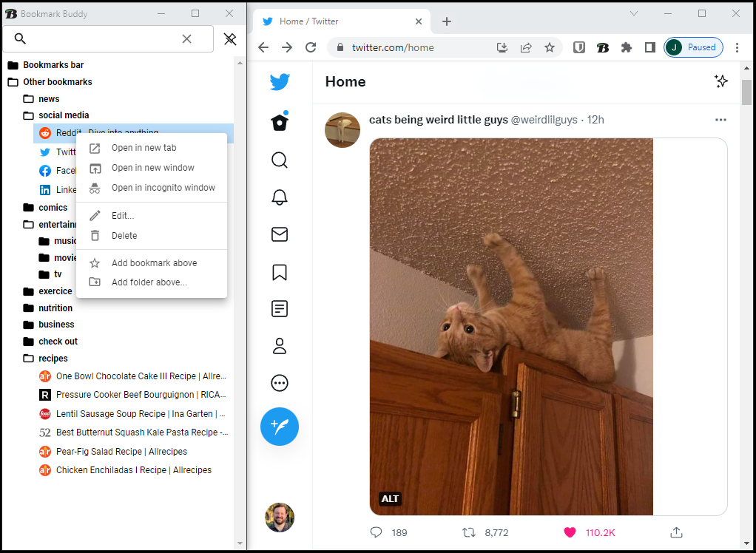The width and height of the screenshot is (756, 553).
Task: Choose 'Open in incognito window' from context menu
Action: pyautogui.click(x=163, y=188)
